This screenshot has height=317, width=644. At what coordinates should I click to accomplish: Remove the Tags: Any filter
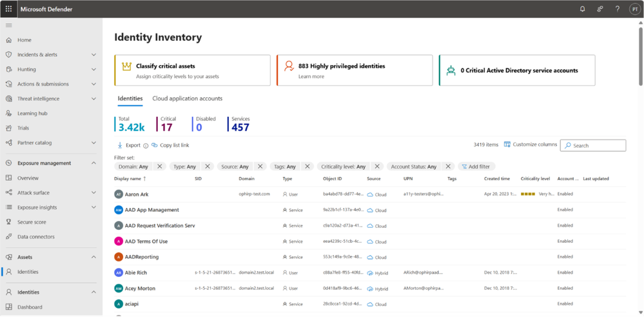pyautogui.click(x=307, y=167)
